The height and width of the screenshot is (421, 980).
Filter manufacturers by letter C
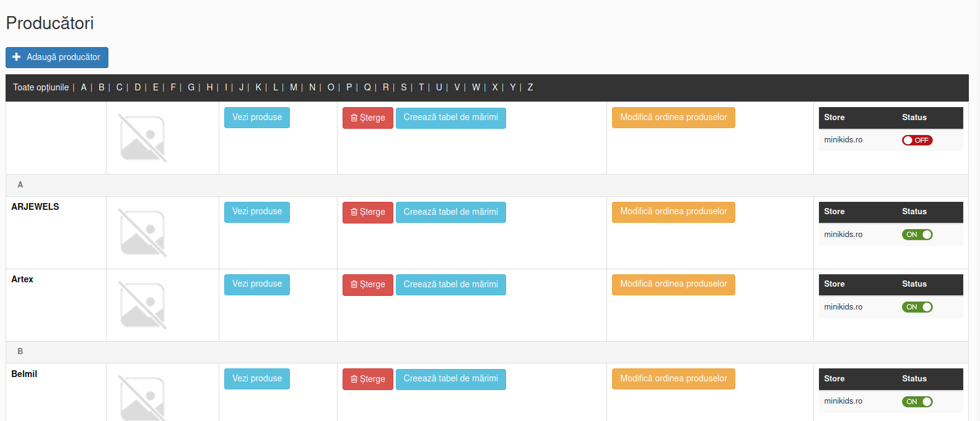(120, 87)
